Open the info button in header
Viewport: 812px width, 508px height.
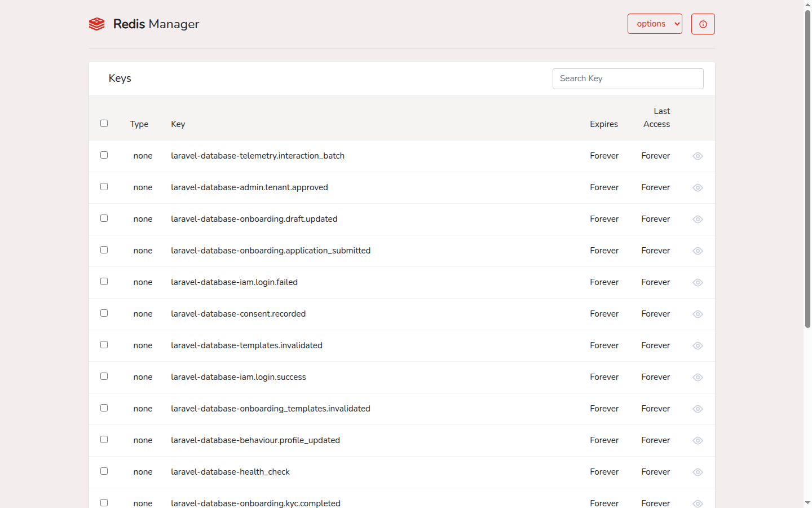(703, 24)
